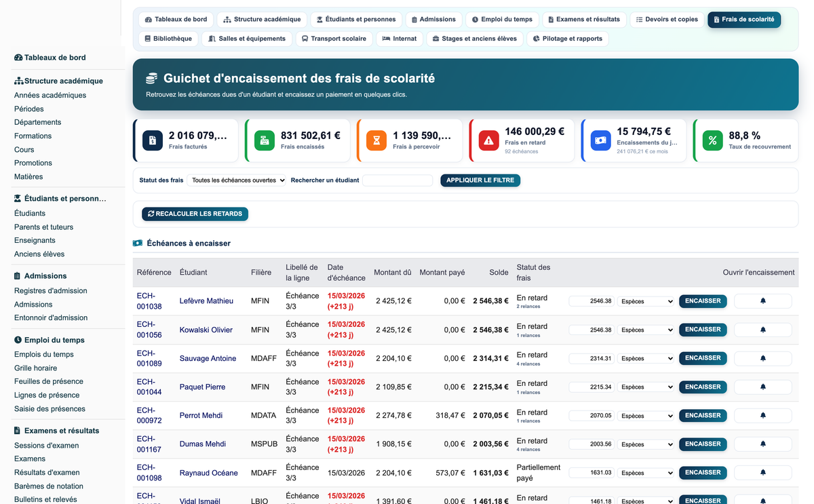Open payment method dropdown for Raynaud Océane
This screenshot has height=504, width=814.
tap(646, 472)
